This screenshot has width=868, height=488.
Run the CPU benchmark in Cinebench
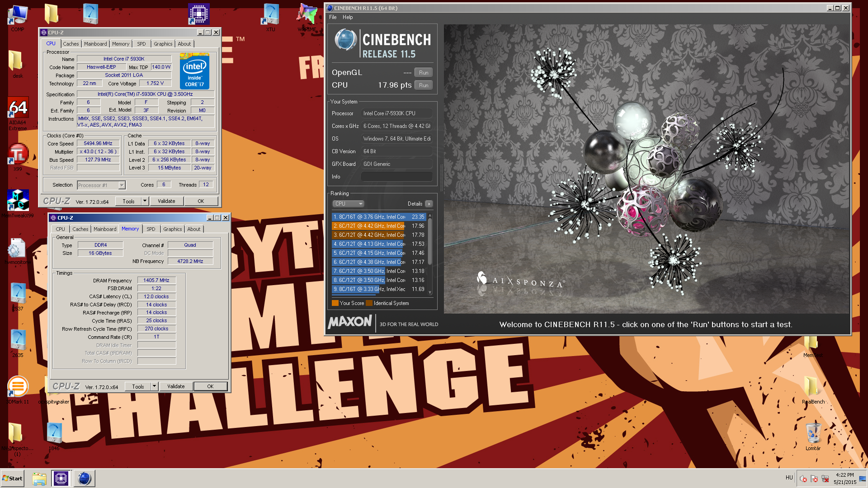tap(424, 85)
